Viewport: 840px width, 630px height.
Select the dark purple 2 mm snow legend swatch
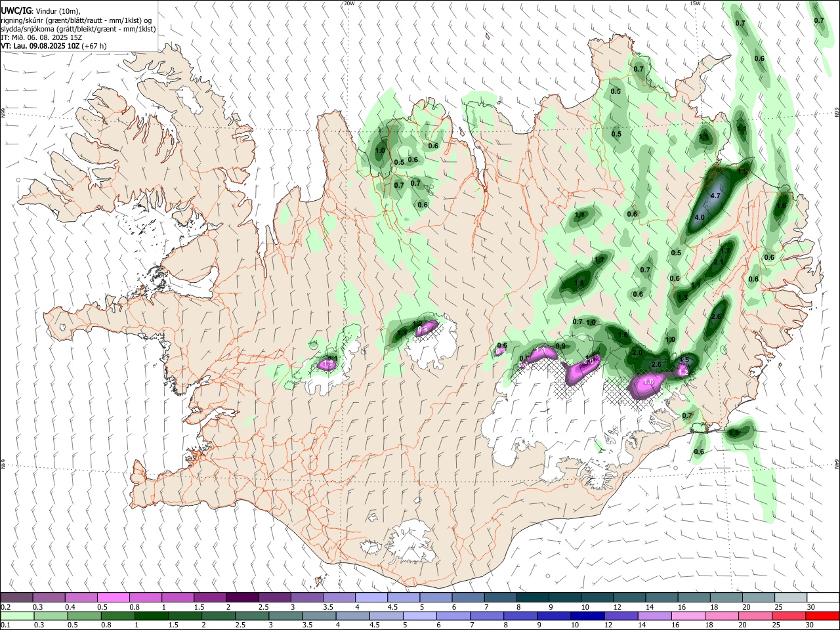[242, 597]
